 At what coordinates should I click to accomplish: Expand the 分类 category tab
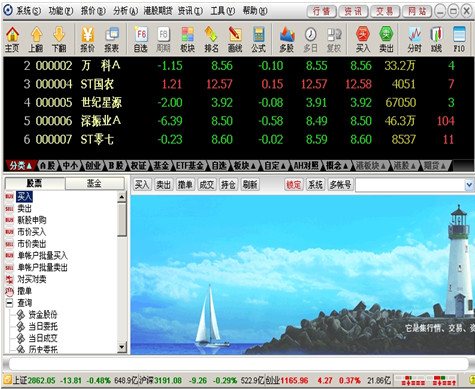point(21,165)
